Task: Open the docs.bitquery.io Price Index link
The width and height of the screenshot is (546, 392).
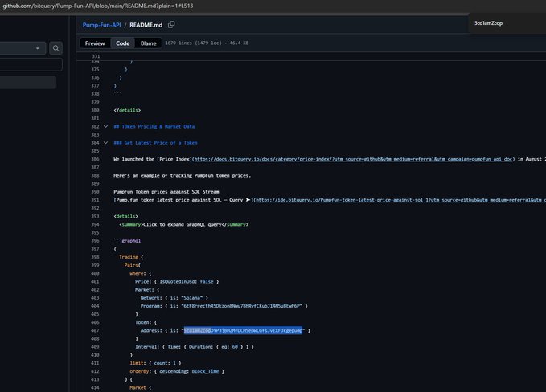Action: coord(353,159)
